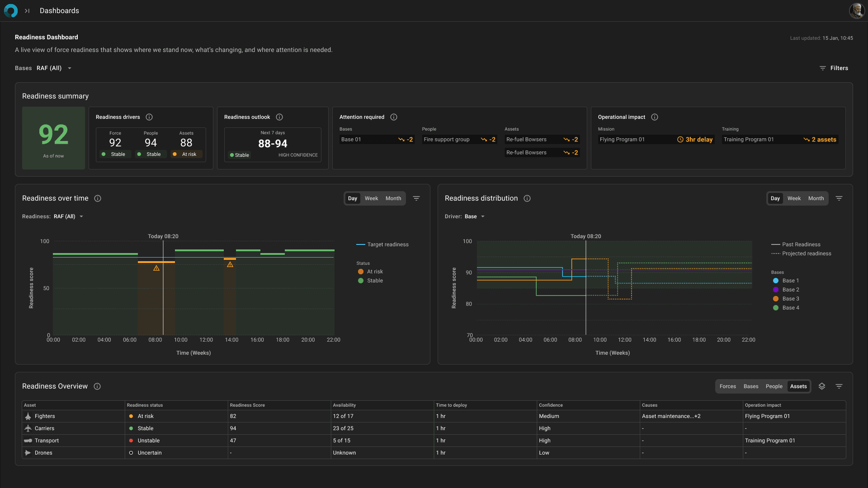Select Day view in Readiness distribution
This screenshot has height=488, width=868.
(x=775, y=198)
